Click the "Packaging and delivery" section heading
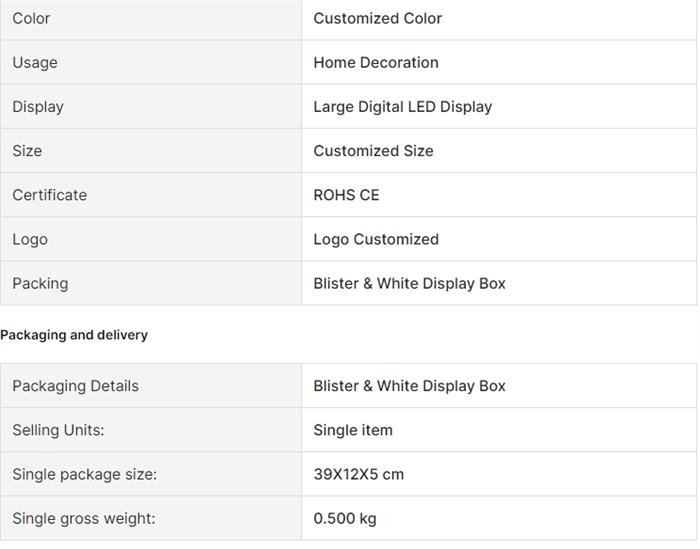Viewport: 700px width, 549px height. coord(74,335)
